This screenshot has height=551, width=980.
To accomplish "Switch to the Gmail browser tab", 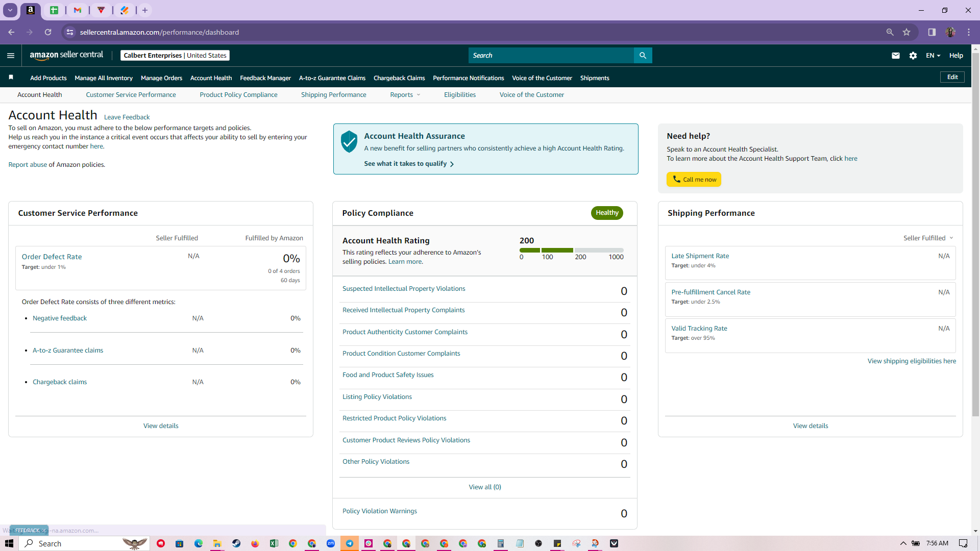I will click(78, 10).
